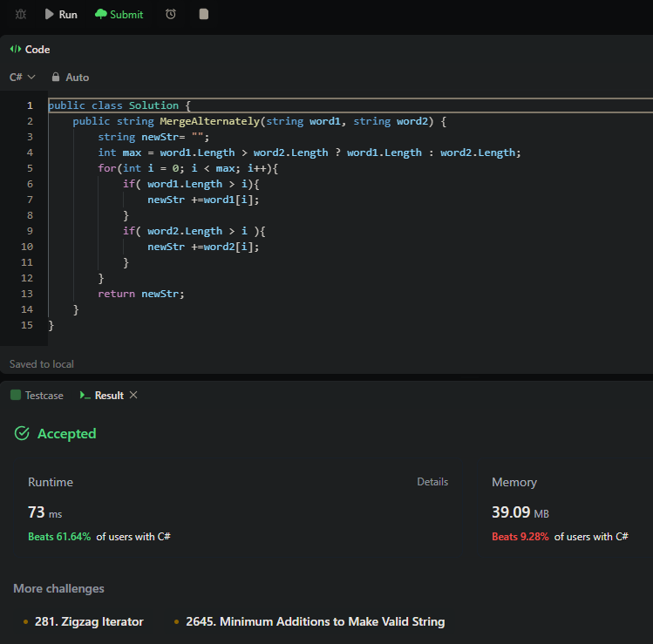Click the green Testcase square icon

(x=15, y=396)
